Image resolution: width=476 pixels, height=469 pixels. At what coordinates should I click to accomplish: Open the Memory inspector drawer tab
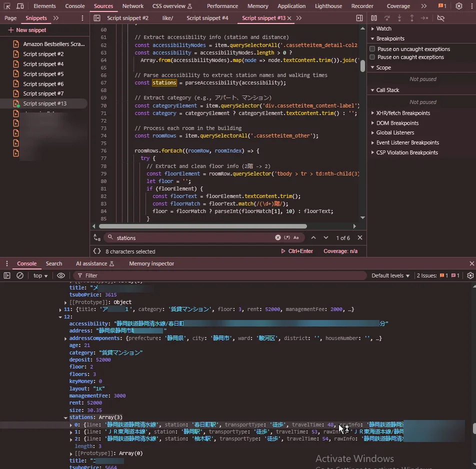click(151, 263)
